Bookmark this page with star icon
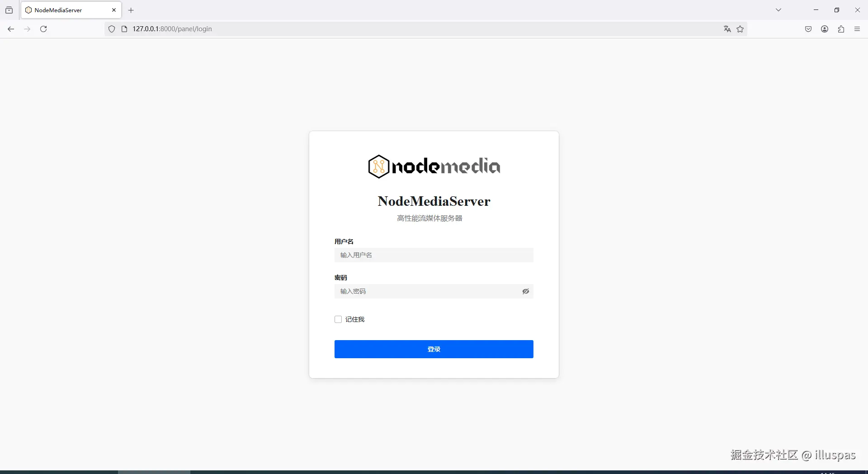The width and height of the screenshot is (868, 474). 740,29
